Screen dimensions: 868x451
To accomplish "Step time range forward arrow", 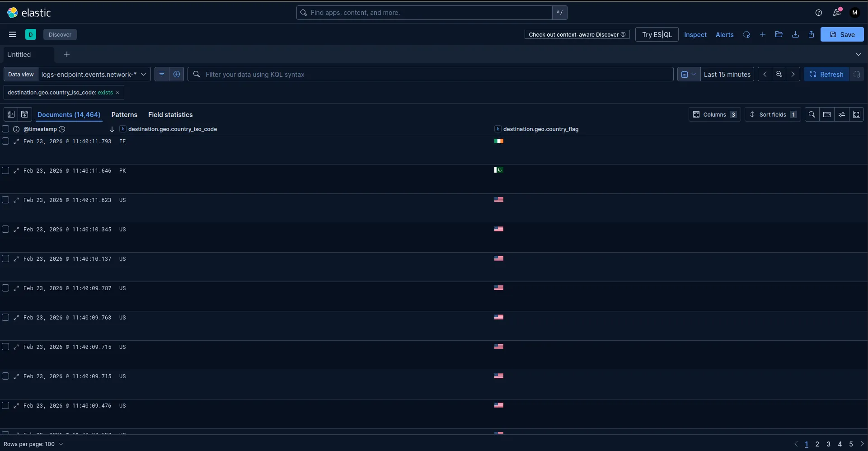I will pos(793,74).
